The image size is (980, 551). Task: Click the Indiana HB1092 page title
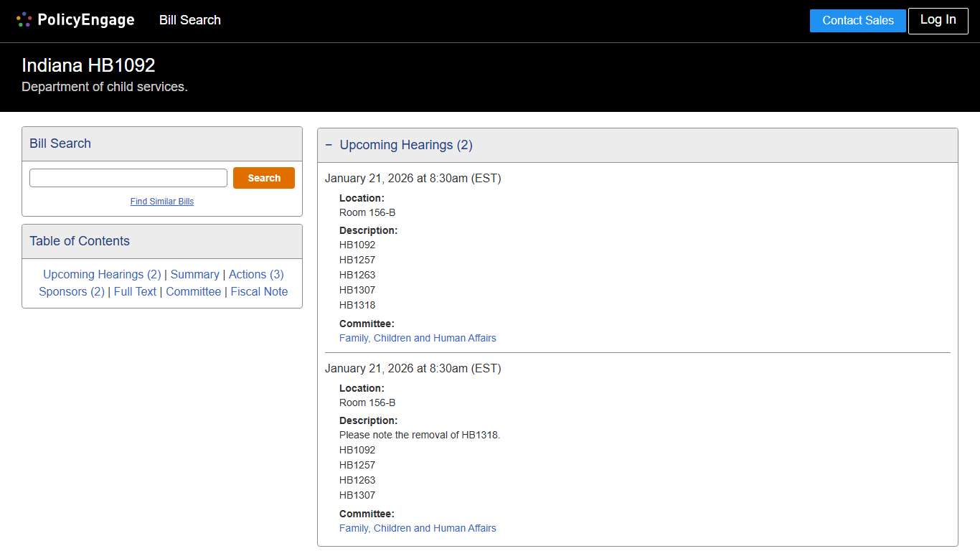[88, 65]
